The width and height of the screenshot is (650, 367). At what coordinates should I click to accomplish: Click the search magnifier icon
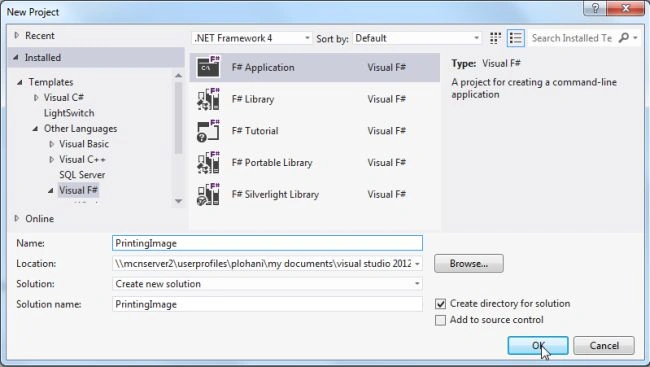coord(623,38)
